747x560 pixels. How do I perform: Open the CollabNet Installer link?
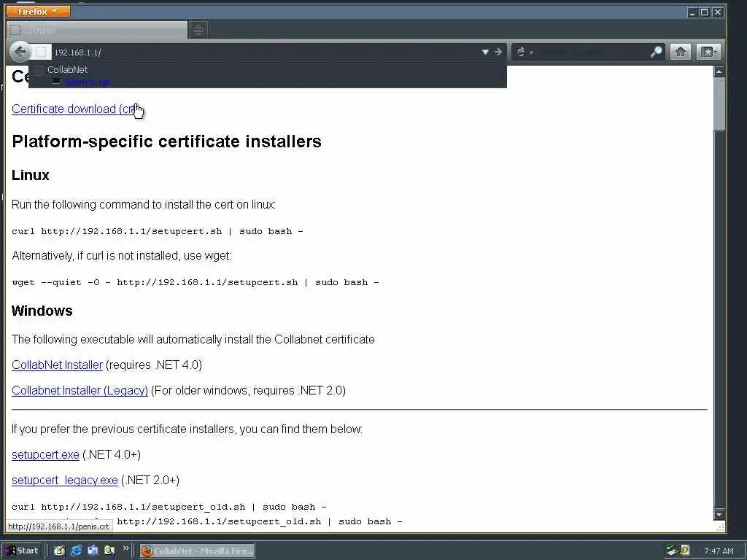(x=57, y=365)
